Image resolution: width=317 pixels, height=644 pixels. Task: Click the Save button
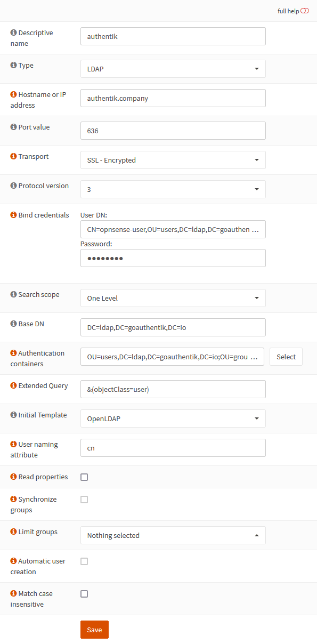(94, 630)
